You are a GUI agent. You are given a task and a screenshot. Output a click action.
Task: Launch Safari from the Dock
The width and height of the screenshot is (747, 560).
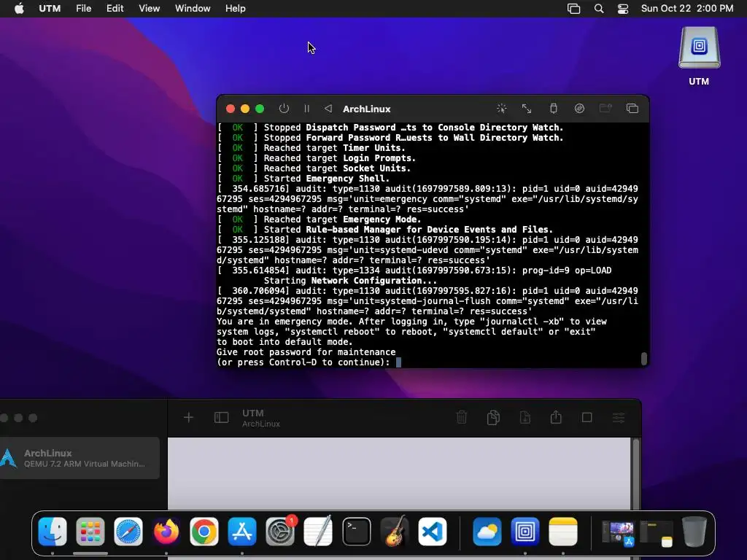coord(128,532)
